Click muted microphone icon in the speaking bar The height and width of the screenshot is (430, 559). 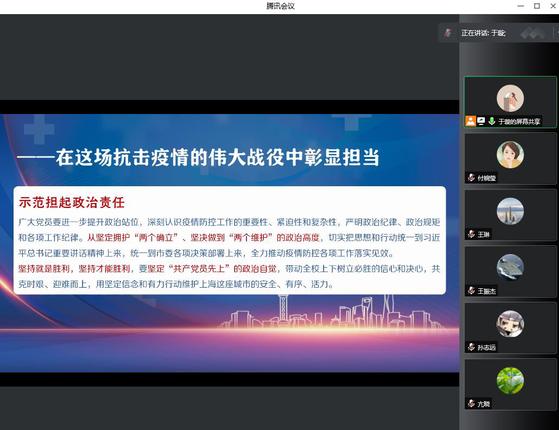(448, 33)
